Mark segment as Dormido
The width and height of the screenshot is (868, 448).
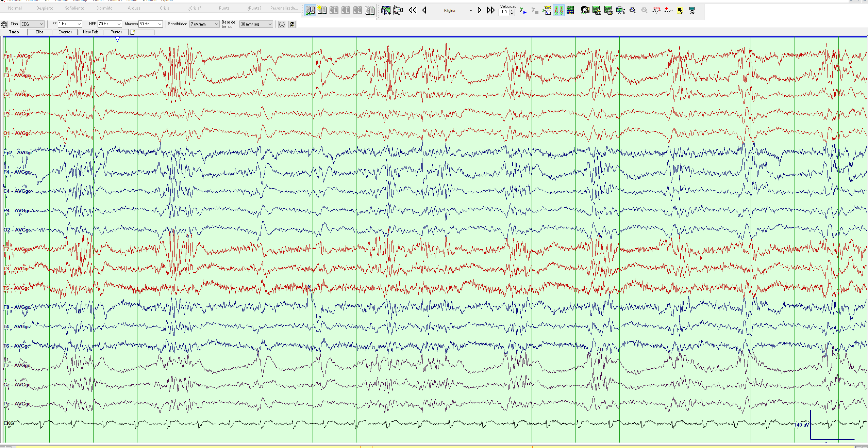(x=104, y=8)
